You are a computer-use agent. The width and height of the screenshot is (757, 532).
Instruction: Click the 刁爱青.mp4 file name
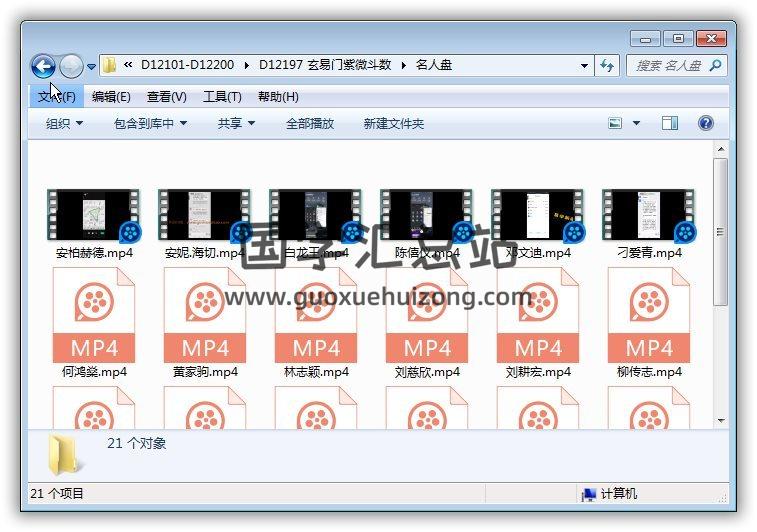click(649, 252)
